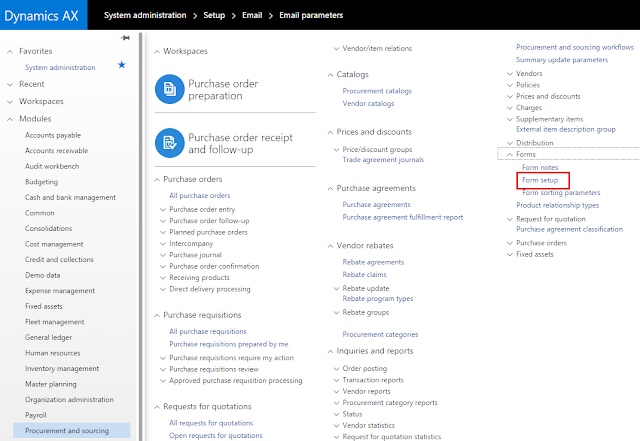The image size is (640, 441).
Task: Open Trade agreement journals
Action: (383, 160)
